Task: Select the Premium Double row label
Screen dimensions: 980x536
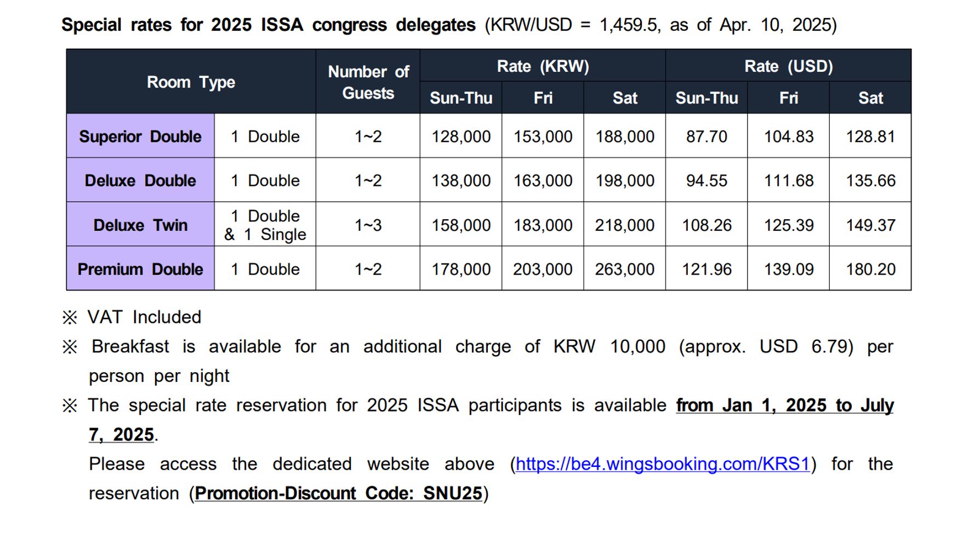Action: click(x=140, y=269)
